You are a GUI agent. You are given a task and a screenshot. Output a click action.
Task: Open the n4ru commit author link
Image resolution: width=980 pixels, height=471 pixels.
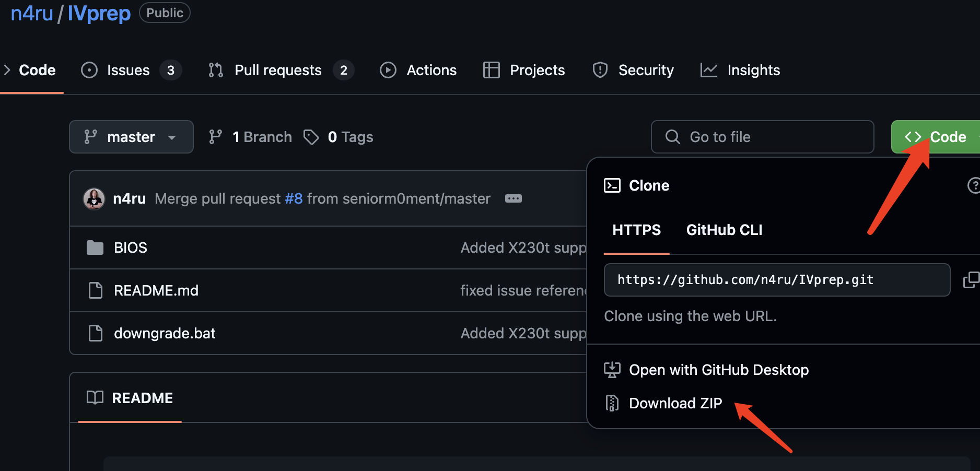[129, 198]
